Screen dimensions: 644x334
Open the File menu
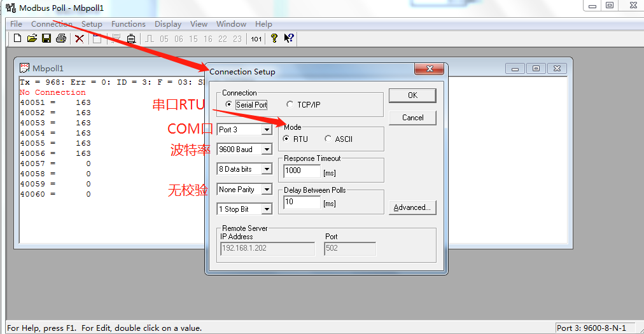(16, 24)
